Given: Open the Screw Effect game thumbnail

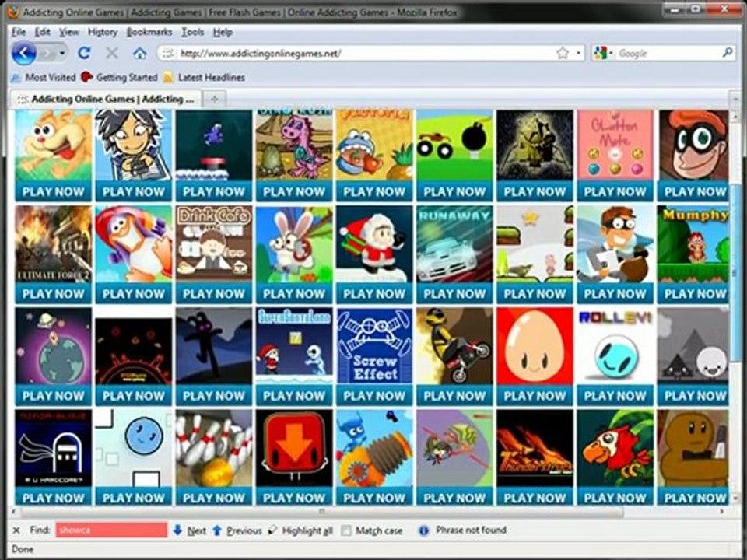Looking at the screenshot, I should 374,345.
